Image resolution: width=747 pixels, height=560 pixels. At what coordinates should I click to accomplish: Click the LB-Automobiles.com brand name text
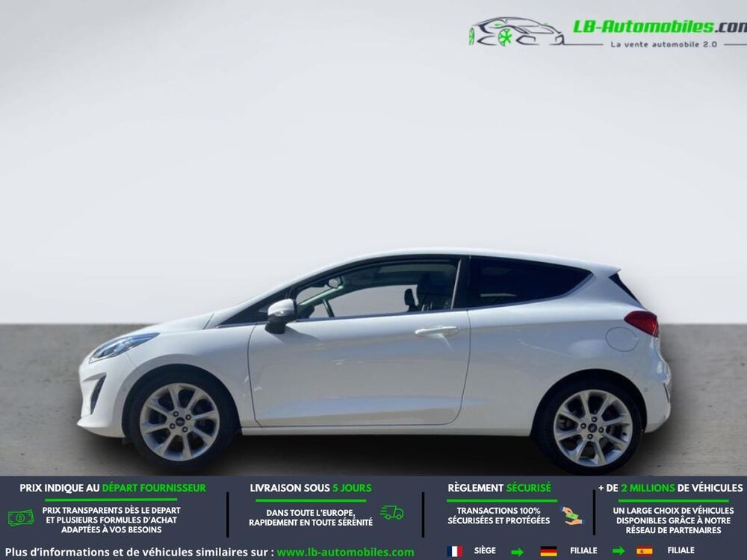point(660,27)
